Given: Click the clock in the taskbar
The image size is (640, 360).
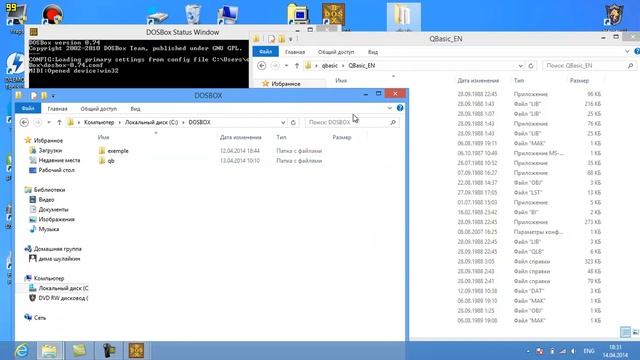Looking at the screenshot, I should [616, 351].
